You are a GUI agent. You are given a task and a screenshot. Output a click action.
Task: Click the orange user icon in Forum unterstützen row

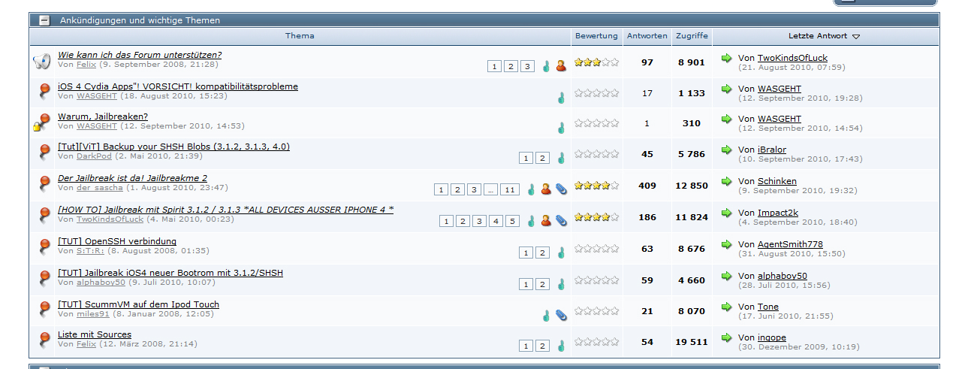pos(561,66)
